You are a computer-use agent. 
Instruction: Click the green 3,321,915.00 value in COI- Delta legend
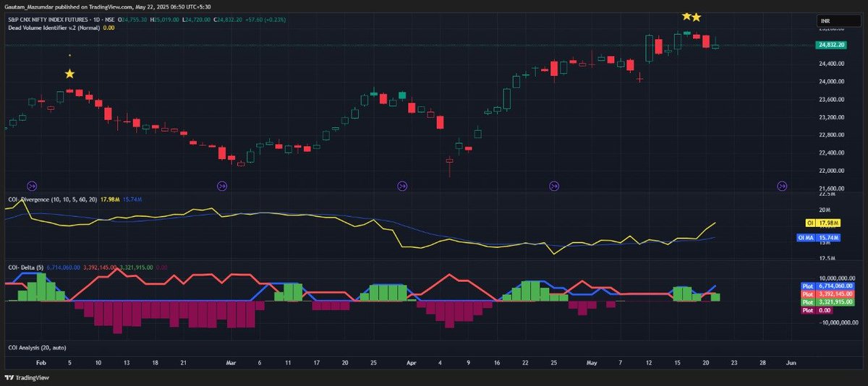coord(137,267)
